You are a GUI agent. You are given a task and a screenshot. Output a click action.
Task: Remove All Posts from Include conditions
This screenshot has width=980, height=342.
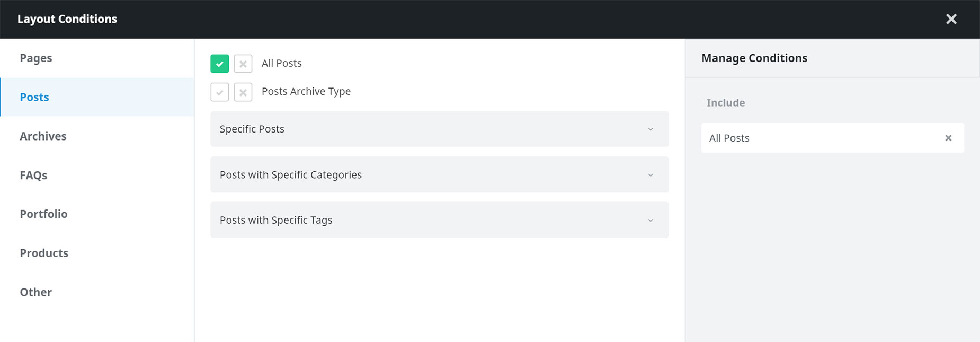coord(948,138)
